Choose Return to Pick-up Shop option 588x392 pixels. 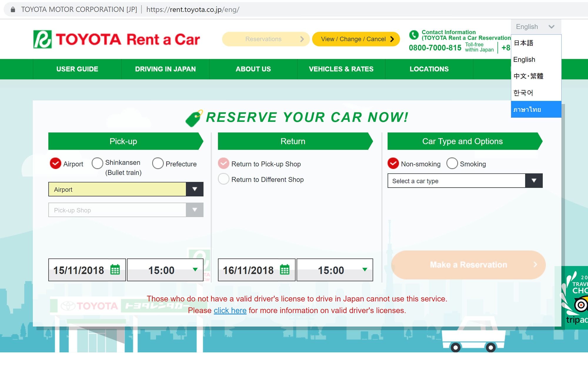point(223,163)
